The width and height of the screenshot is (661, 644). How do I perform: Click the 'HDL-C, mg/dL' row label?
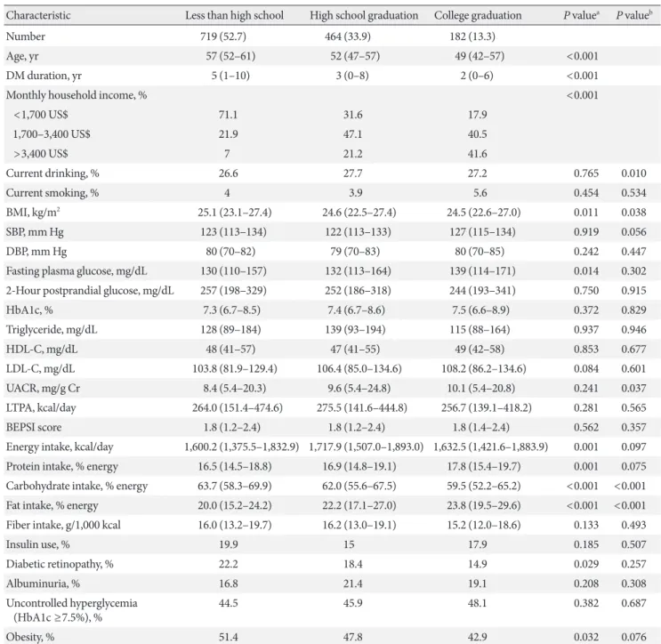[x=42, y=350]
